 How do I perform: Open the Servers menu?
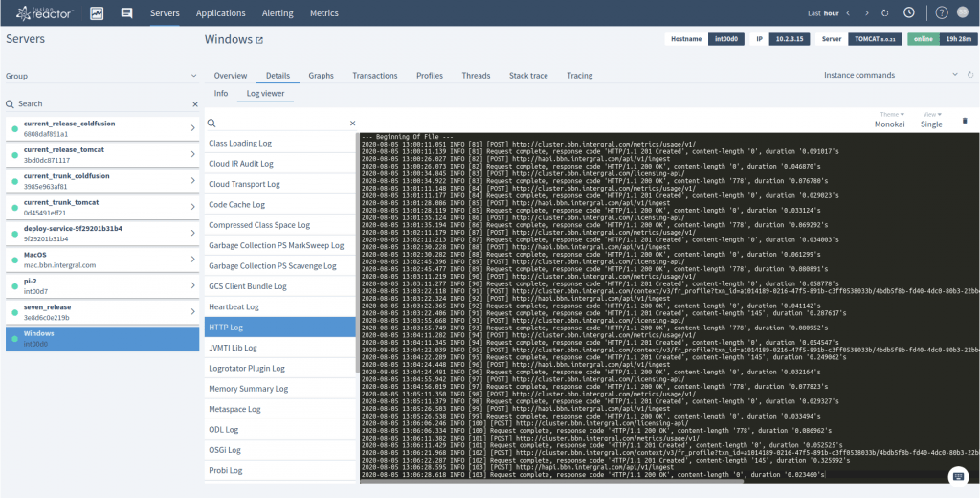pos(165,13)
